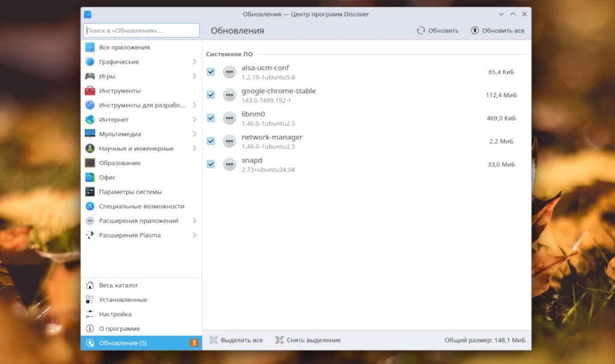Image resolution: width=615 pixels, height=364 pixels.
Task: Click the red Tools toolbox icon
Action: [x=90, y=91]
